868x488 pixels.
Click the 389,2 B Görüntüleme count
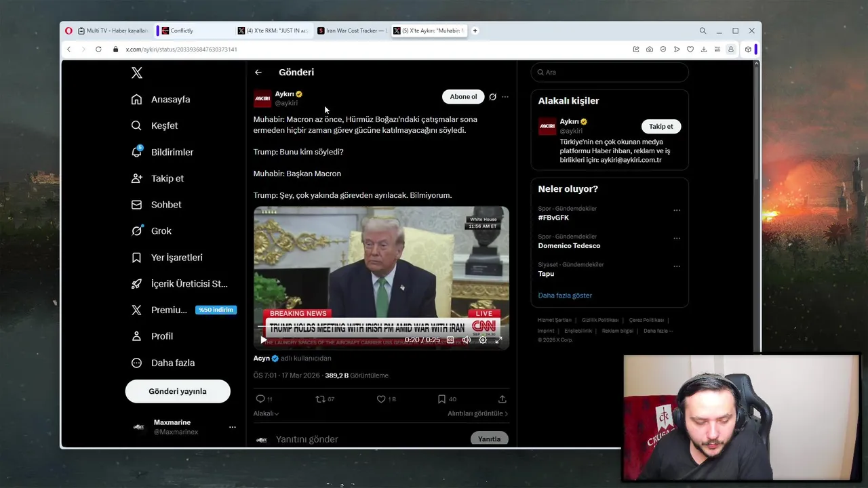357,375
